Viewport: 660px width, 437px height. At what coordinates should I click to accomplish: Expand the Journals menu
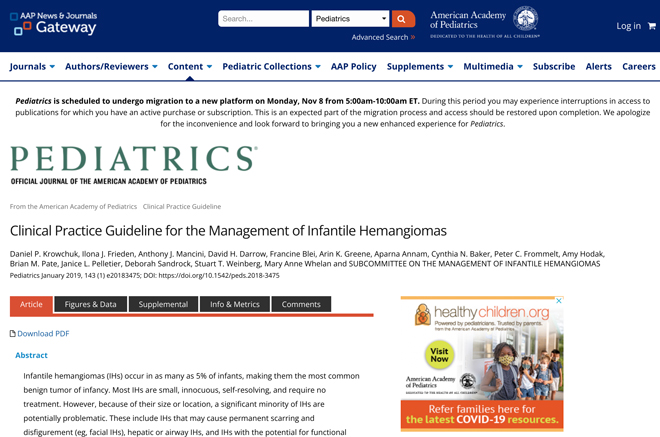click(x=32, y=67)
